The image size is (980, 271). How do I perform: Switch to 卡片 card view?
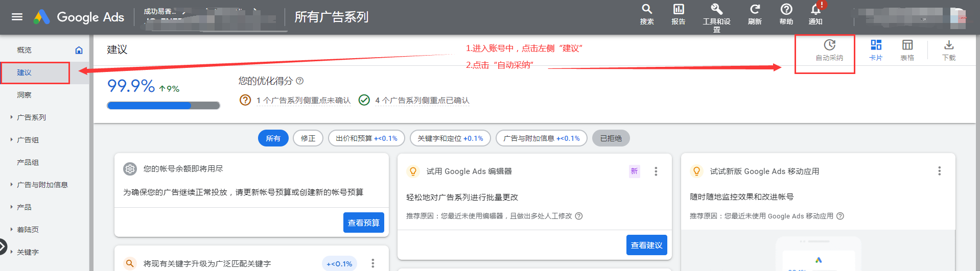pos(876,51)
